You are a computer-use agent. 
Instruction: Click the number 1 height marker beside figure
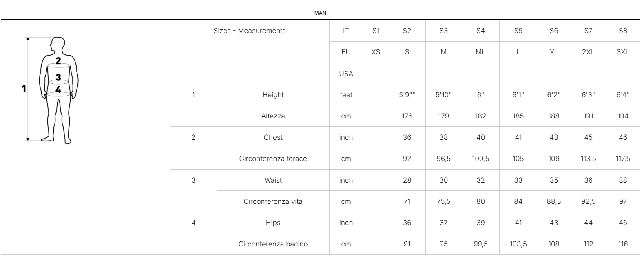[x=24, y=88]
